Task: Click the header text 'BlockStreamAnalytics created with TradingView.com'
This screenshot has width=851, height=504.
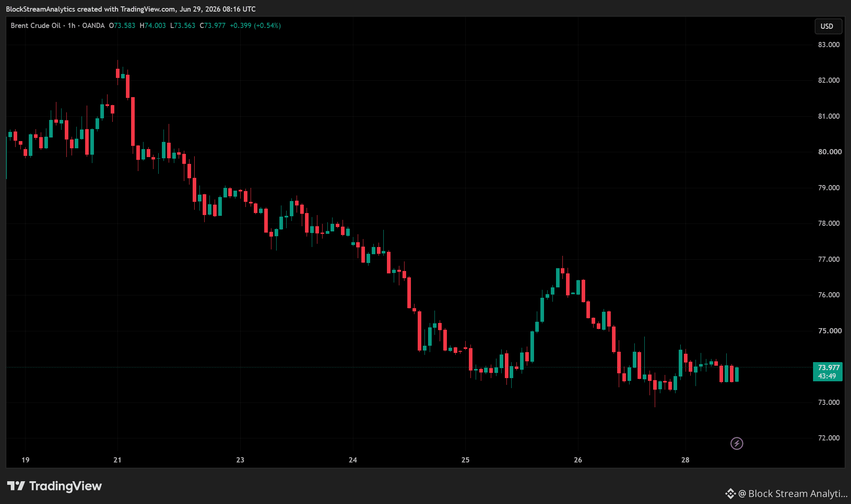Action: coord(91,9)
